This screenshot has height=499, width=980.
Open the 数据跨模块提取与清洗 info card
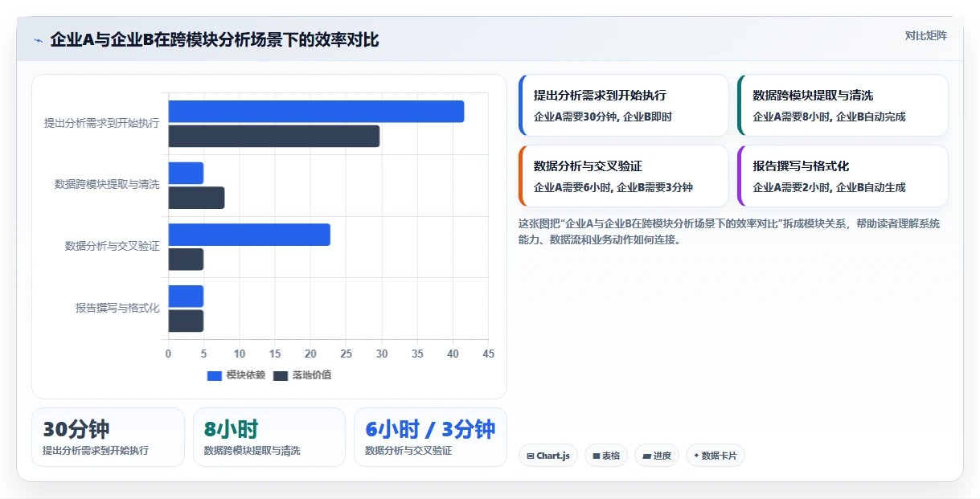click(x=843, y=105)
